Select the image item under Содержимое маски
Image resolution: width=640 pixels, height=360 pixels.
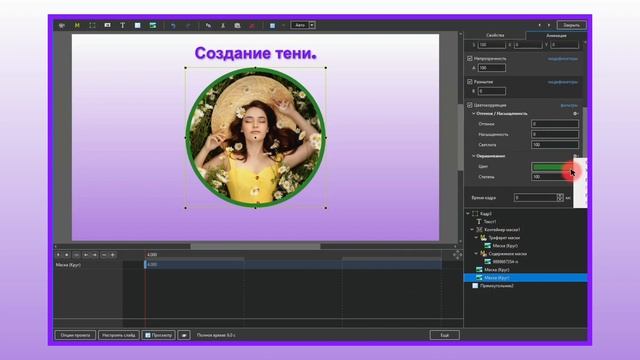click(x=505, y=262)
